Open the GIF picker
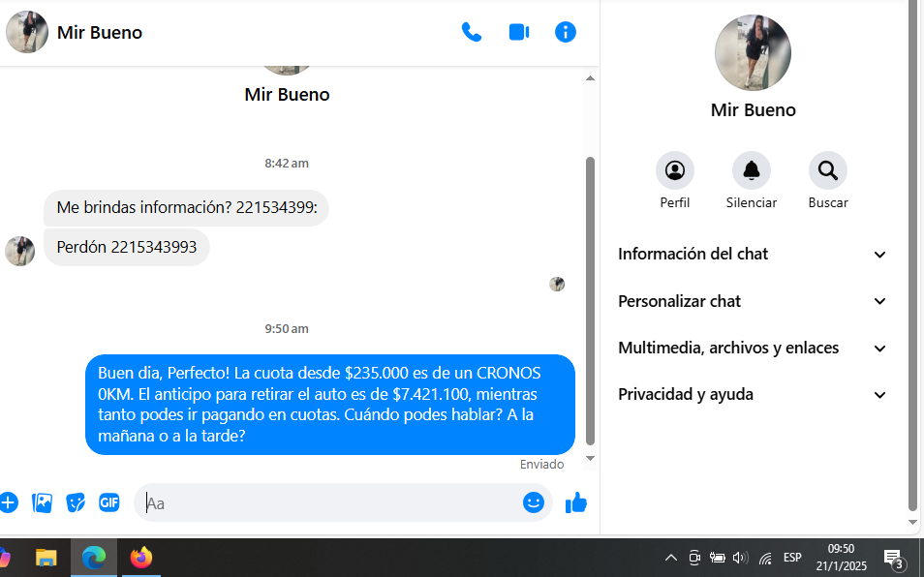The width and height of the screenshot is (924, 577). click(109, 502)
